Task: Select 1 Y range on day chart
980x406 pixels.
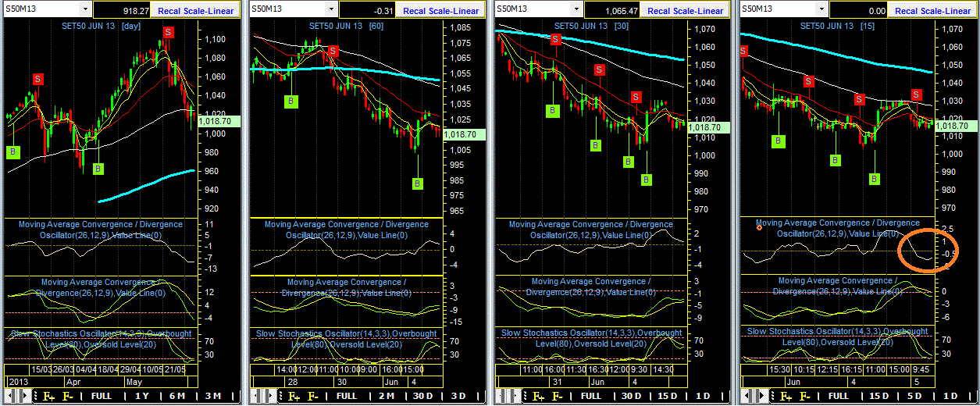Action: click(144, 396)
